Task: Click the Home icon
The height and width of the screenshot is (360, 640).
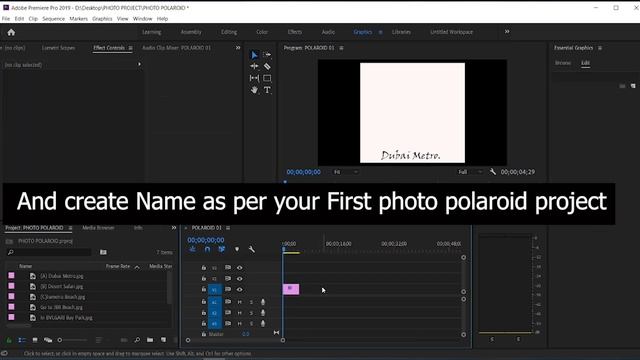Action: click(11, 32)
